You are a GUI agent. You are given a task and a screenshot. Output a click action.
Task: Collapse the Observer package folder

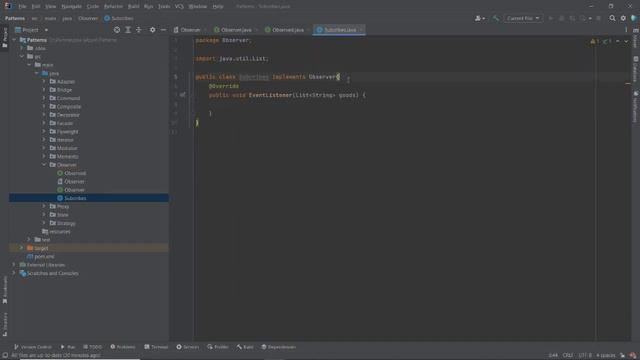point(44,165)
